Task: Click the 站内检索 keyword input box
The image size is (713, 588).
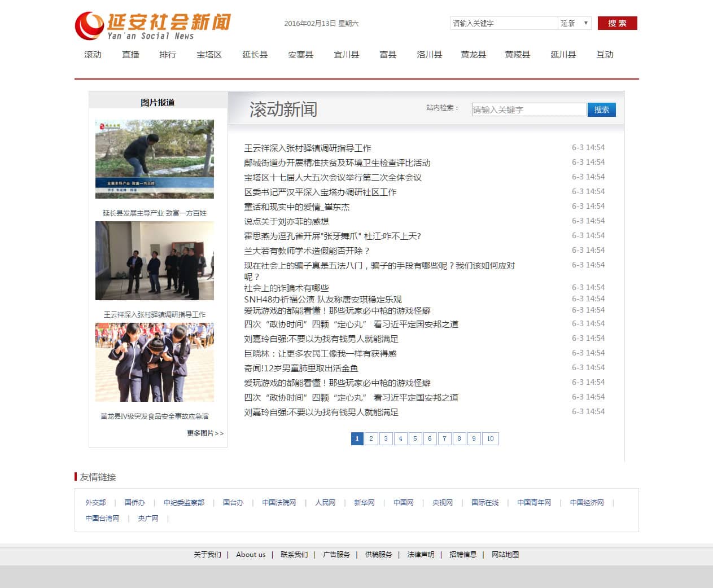Action: pyautogui.click(x=529, y=109)
